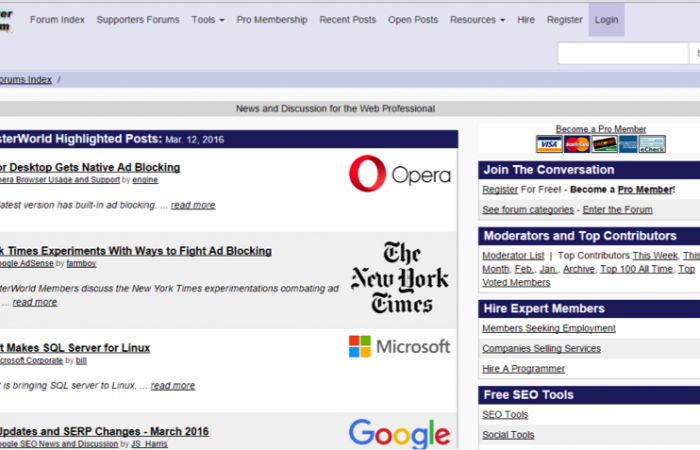Viewport: 700px width, 450px height.
Task: Open the Register nav item
Action: 565,20
